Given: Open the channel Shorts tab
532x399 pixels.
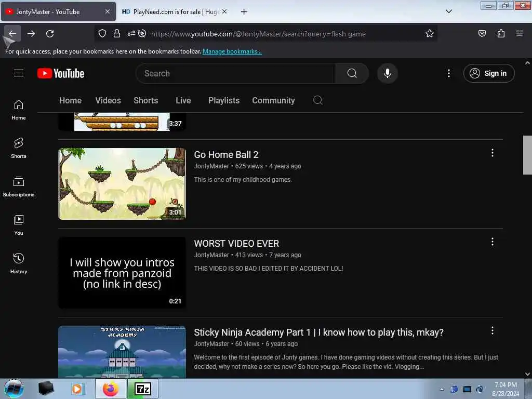Looking at the screenshot, I should point(146,100).
